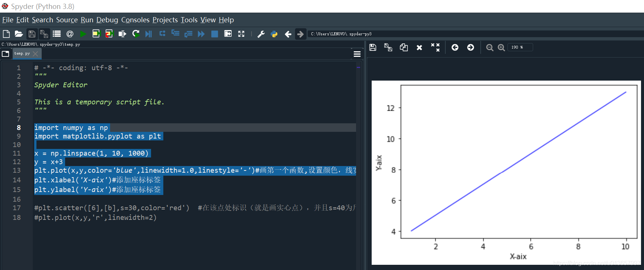Close the temp.py tab
The width and height of the screenshot is (644, 270).
[x=35, y=53]
